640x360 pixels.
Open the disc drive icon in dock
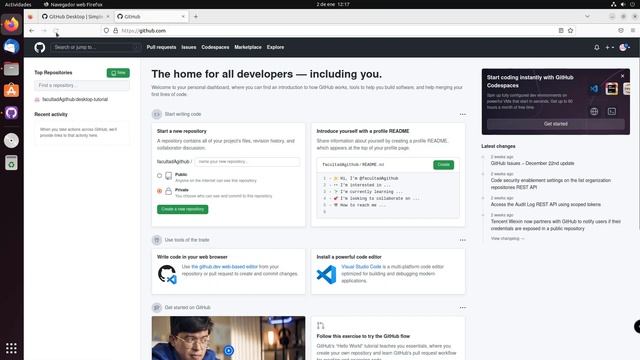11,140
